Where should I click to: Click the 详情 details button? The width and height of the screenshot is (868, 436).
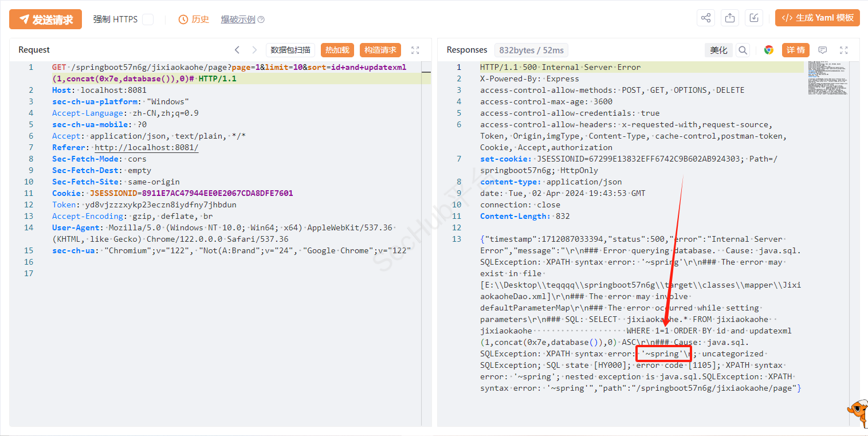[795, 50]
